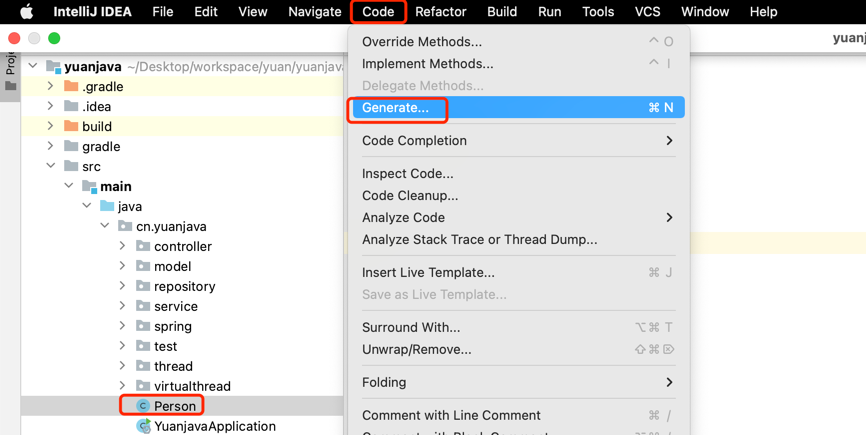This screenshot has height=435, width=866.
Task: Select the repository package name
Action: click(184, 286)
